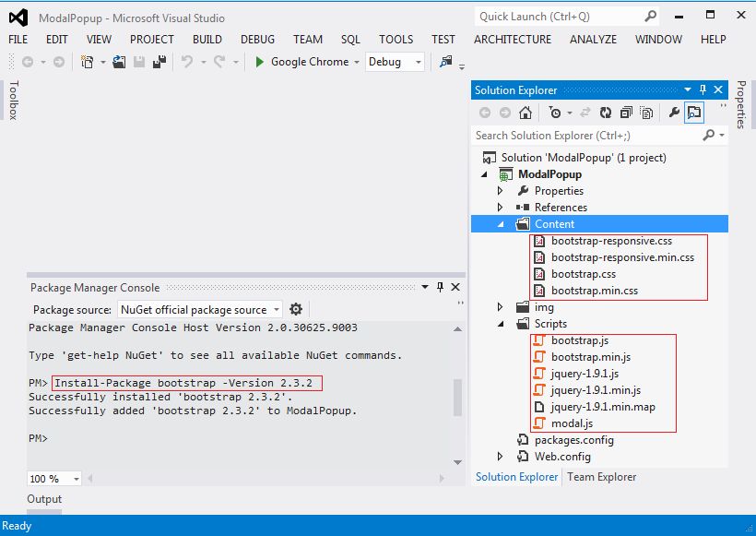Open Properties via the wrench icon
Screen dimensions: 756x536
click(674, 113)
